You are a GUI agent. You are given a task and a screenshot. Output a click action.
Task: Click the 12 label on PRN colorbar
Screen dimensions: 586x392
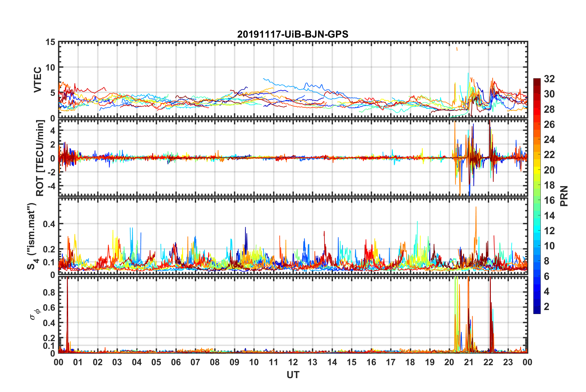click(549, 231)
